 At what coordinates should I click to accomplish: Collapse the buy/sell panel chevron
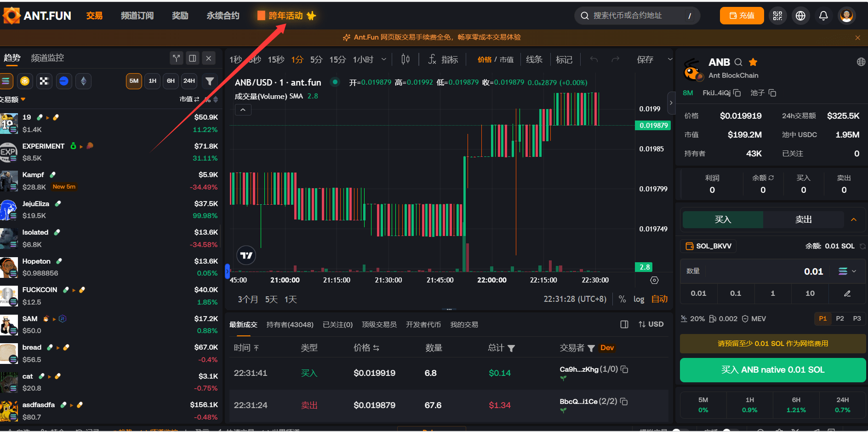coord(854,219)
